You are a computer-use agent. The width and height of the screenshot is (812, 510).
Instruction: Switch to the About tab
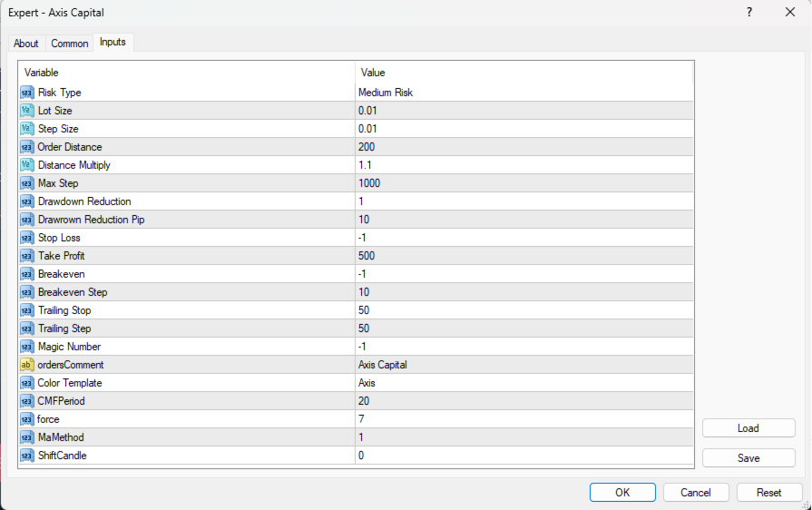pos(26,44)
